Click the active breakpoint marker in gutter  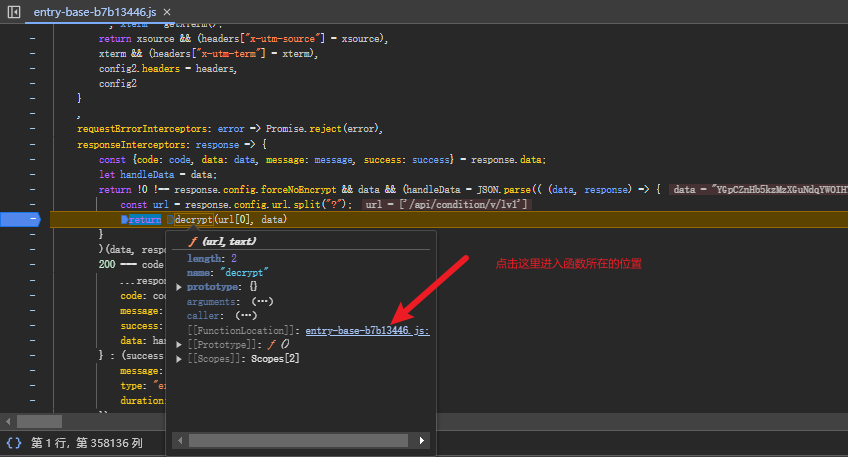[x=21, y=219]
